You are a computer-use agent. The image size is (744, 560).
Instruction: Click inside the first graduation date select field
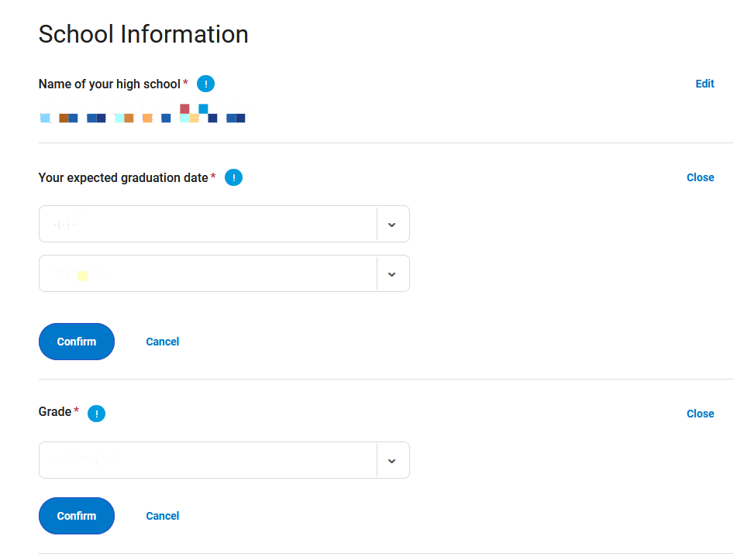[x=224, y=224]
